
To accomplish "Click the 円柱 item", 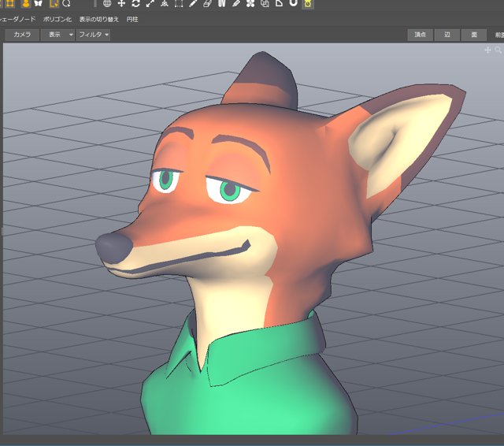I will click(x=132, y=19).
